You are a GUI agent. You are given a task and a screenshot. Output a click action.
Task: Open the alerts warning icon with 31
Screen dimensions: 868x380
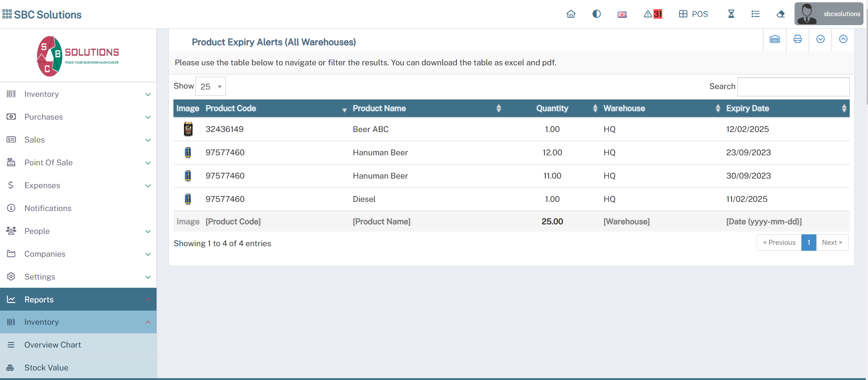[653, 14]
